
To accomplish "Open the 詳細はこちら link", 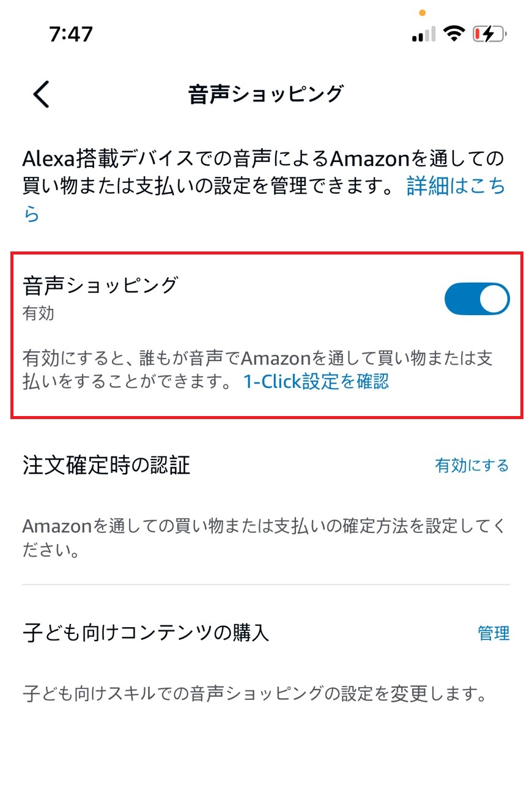I will (x=453, y=187).
